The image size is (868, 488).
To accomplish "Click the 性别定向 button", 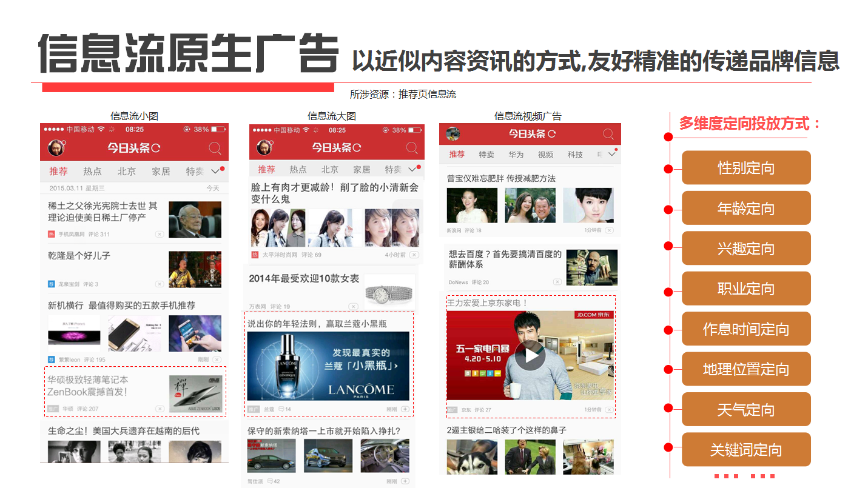I will (x=745, y=168).
